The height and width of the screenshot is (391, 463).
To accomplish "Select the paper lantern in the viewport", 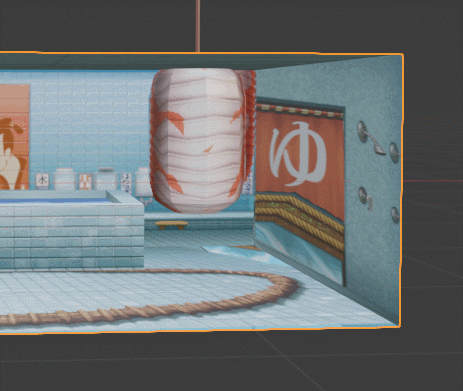I will coord(202,140).
